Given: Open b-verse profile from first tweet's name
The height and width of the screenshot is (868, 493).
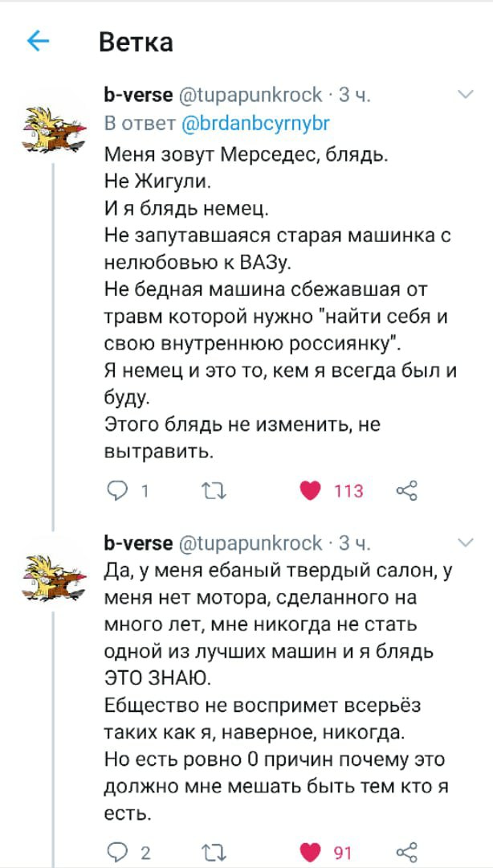Looking at the screenshot, I should pos(138,95).
